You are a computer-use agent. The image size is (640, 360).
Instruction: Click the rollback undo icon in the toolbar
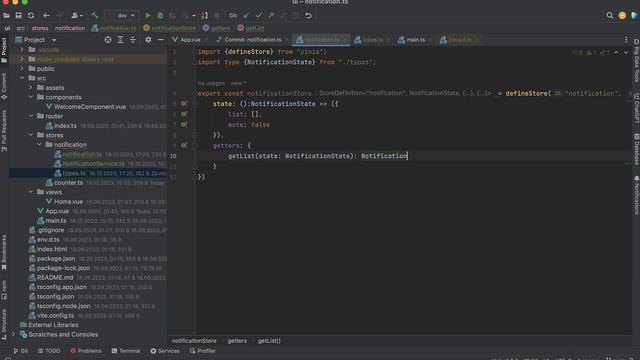click(x=309, y=16)
